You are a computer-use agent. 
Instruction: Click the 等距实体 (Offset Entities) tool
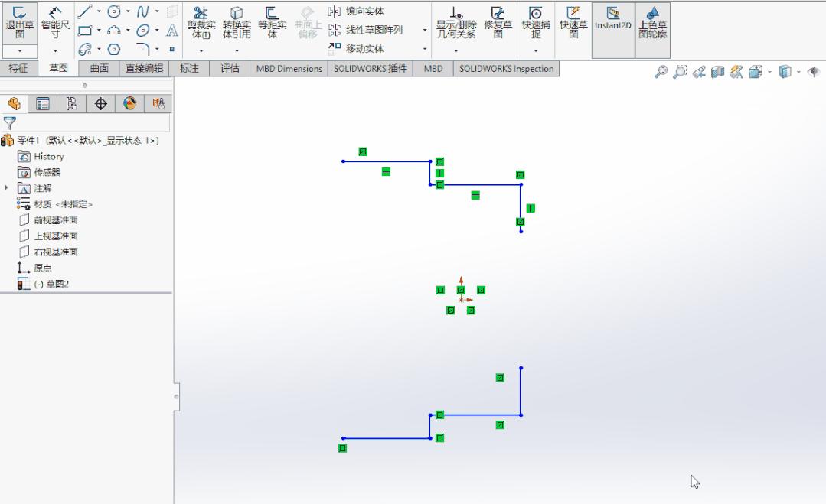tap(272, 27)
